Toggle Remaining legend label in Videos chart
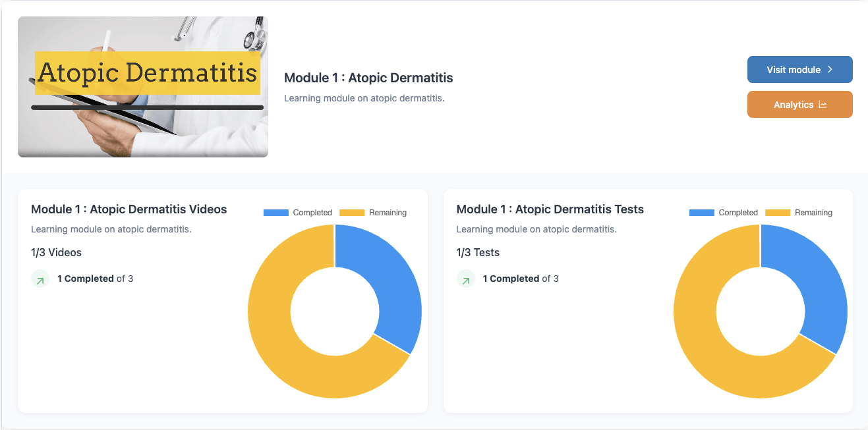The image size is (868, 430). [x=388, y=213]
